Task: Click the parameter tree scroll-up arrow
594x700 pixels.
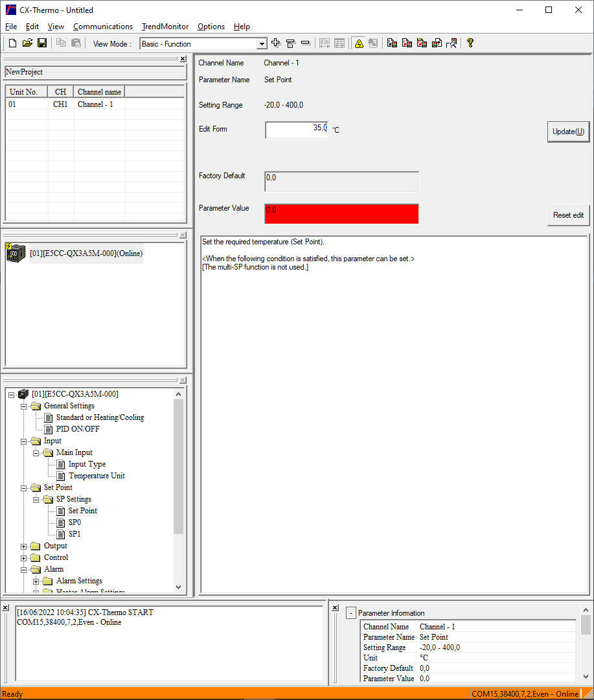Action: pos(179,394)
